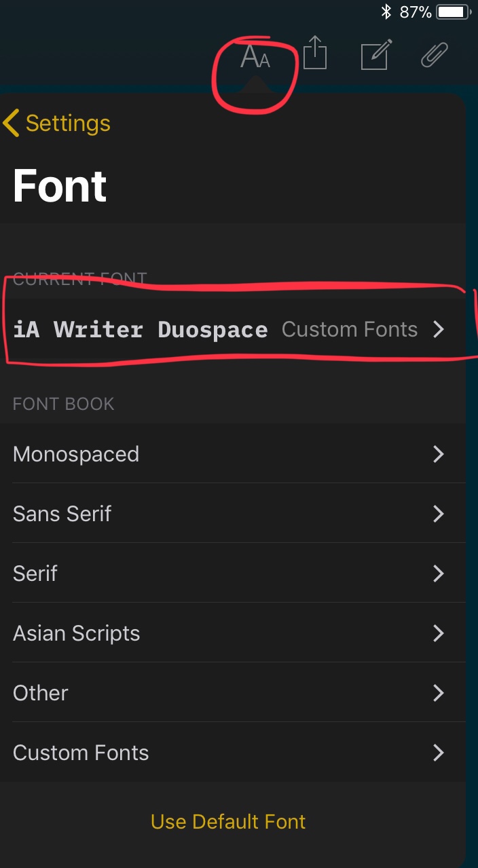Select the chevron next to Sans Serif
The height and width of the screenshot is (868, 478).
439,514
